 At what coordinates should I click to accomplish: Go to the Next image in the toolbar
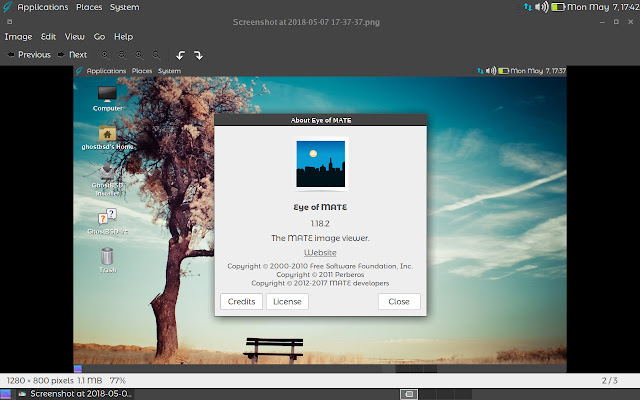(x=72, y=55)
